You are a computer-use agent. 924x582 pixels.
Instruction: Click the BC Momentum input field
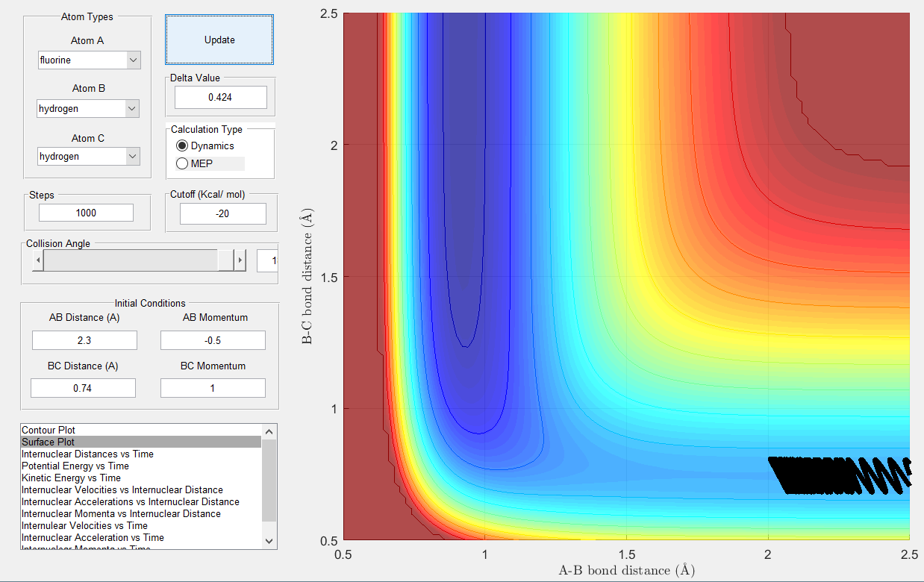tap(213, 388)
